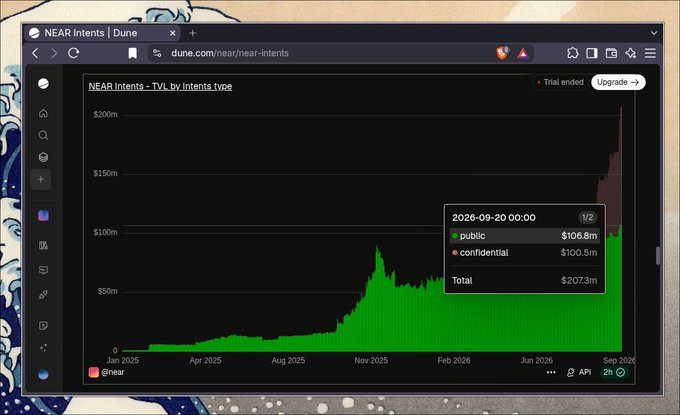Image resolution: width=680 pixels, height=415 pixels.
Task: Open browser hamburger menu
Action: tap(650, 53)
